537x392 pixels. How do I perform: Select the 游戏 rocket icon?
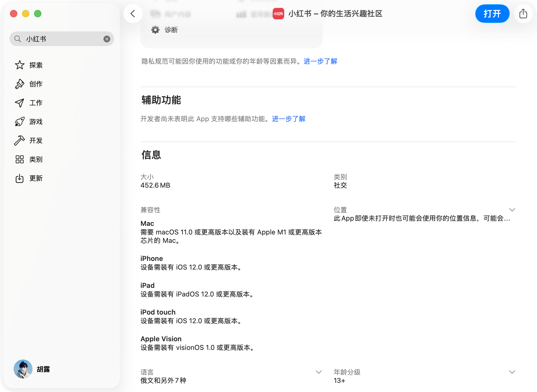20,122
